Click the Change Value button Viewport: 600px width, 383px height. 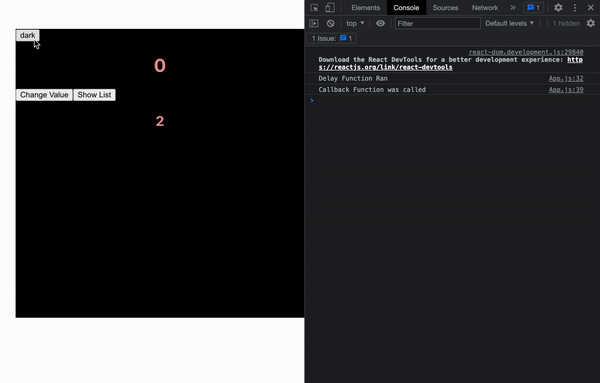point(44,95)
